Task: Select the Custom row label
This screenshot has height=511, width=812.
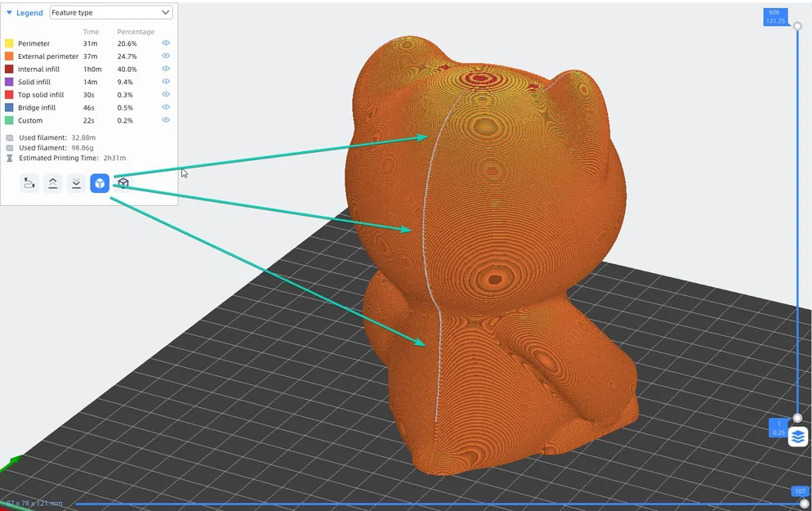Action: [x=30, y=121]
